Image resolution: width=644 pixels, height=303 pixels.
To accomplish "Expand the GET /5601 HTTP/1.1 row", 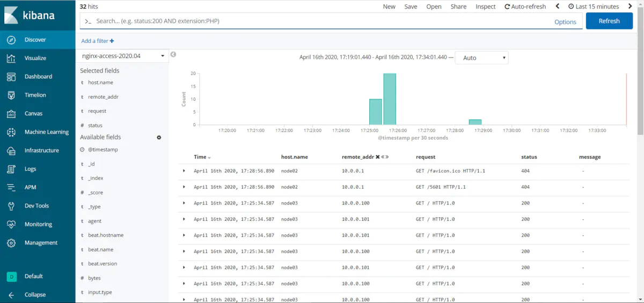I will 184,187.
